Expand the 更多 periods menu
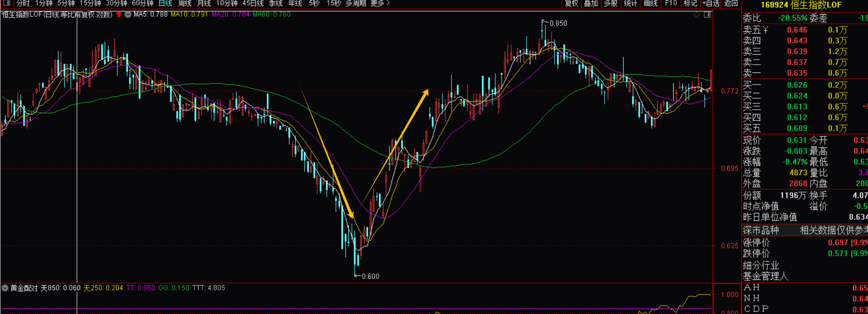This screenshot has width=868, height=314. [x=380, y=4]
